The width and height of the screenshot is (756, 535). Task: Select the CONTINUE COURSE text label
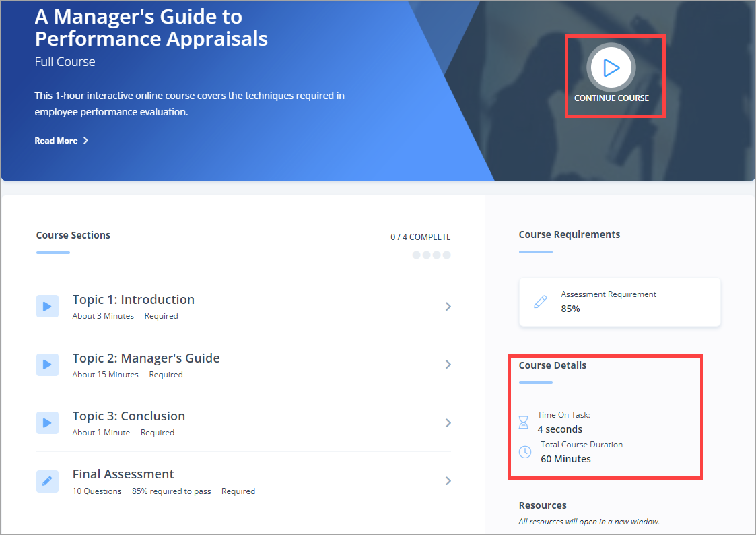click(x=611, y=98)
